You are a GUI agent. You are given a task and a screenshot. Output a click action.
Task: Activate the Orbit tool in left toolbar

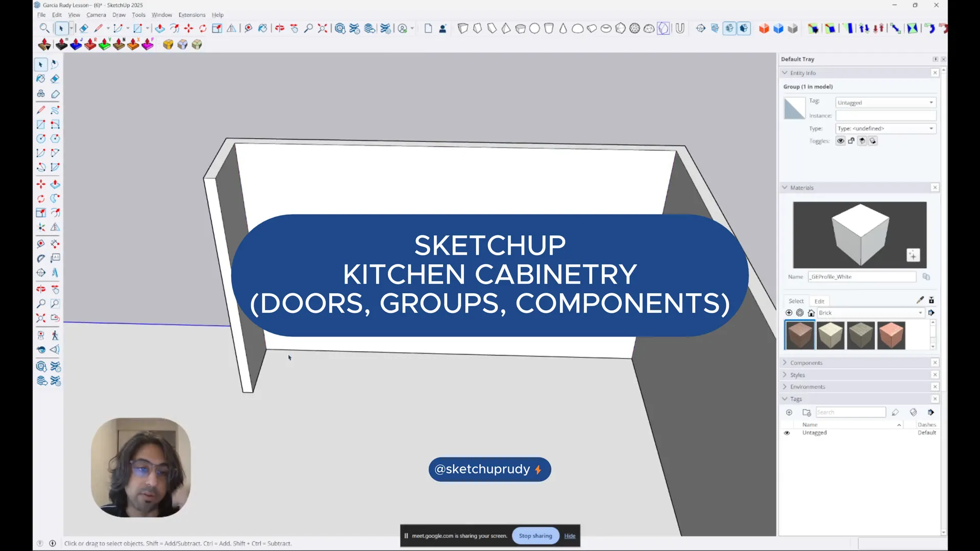[x=41, y=289]
